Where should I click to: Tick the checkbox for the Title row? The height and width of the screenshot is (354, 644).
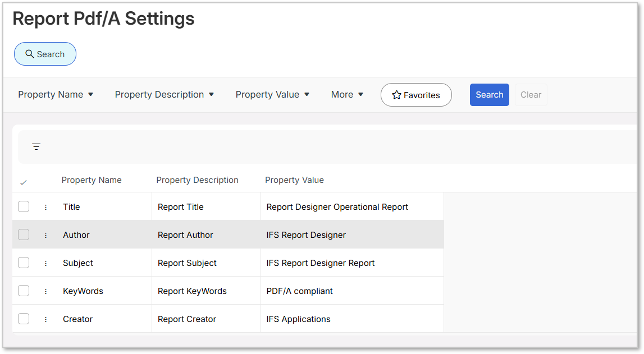click(x=24, y=206)
